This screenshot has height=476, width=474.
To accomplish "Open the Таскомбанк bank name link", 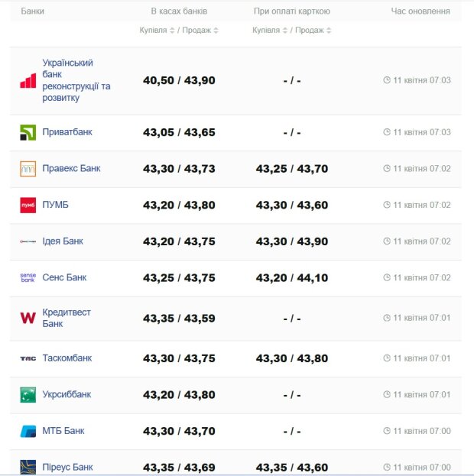I will pyautogui.click(x=67, y=358).
